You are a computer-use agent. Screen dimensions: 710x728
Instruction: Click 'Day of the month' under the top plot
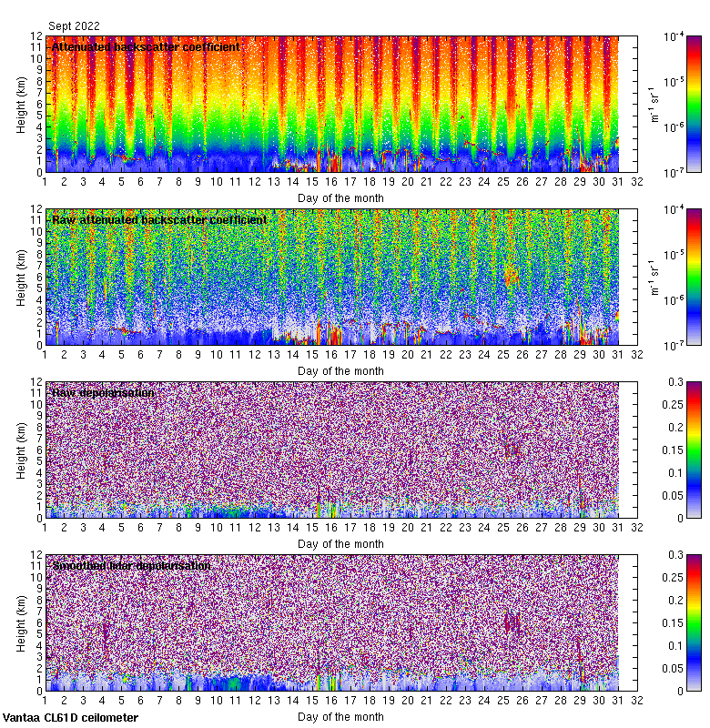point(340,197)
